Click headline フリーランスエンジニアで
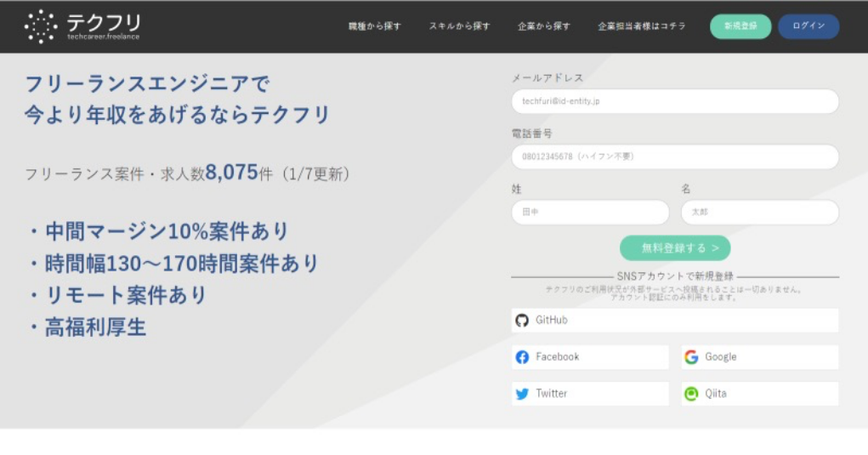 click(x=147, y=83)
